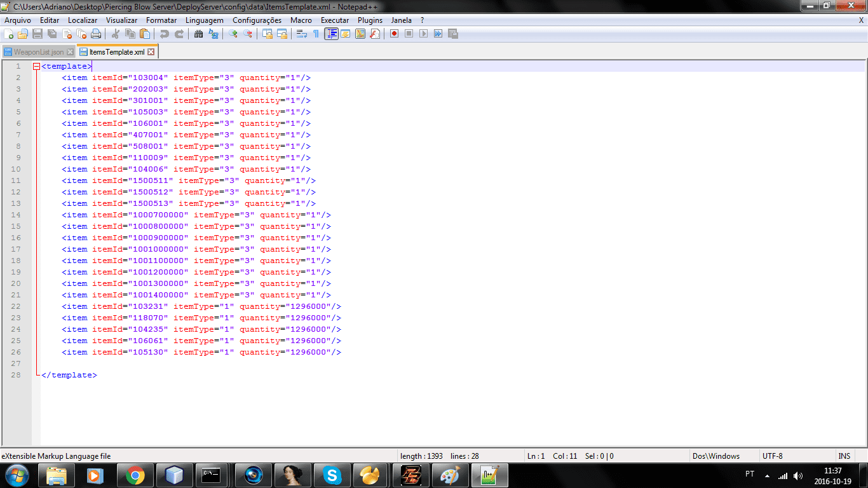
Task: Open the Document Map icon
Action: [x=360, y=34]
